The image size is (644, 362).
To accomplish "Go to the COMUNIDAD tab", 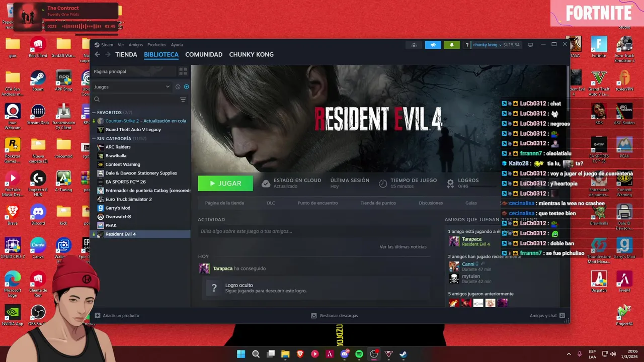I will [204, 54].
